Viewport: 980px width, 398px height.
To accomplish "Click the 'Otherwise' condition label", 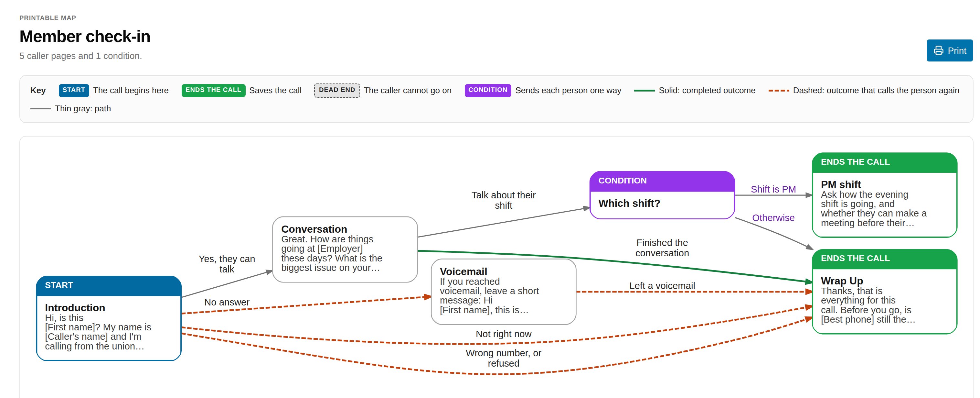I will coord(773,218).
